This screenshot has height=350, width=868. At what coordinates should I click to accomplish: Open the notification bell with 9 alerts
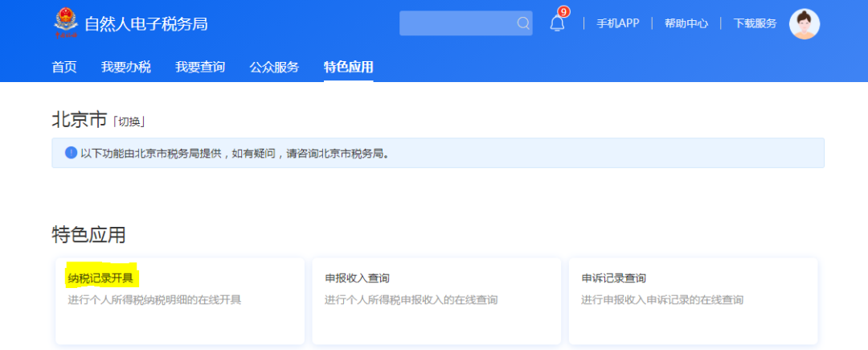coord(558,23)
